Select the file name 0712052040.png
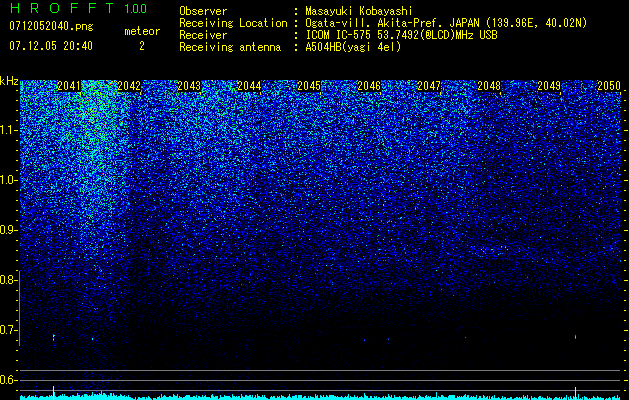The width and height of the screenshot is (629, 400). (51, 27)
